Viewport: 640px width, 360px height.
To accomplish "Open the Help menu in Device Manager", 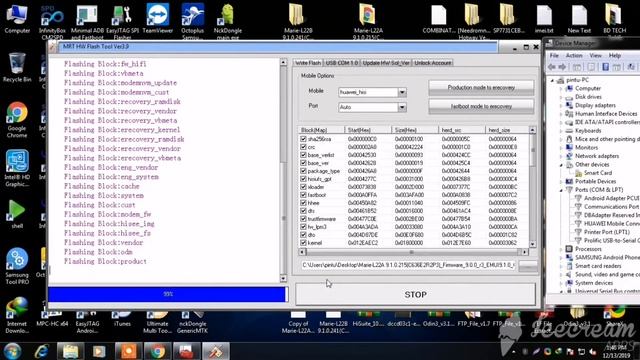I will [614, 55].
